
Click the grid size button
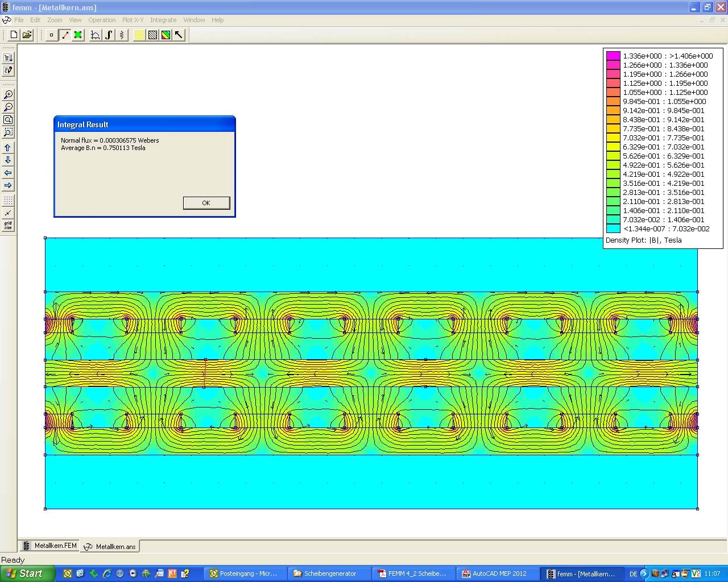[x=8, y=226]
